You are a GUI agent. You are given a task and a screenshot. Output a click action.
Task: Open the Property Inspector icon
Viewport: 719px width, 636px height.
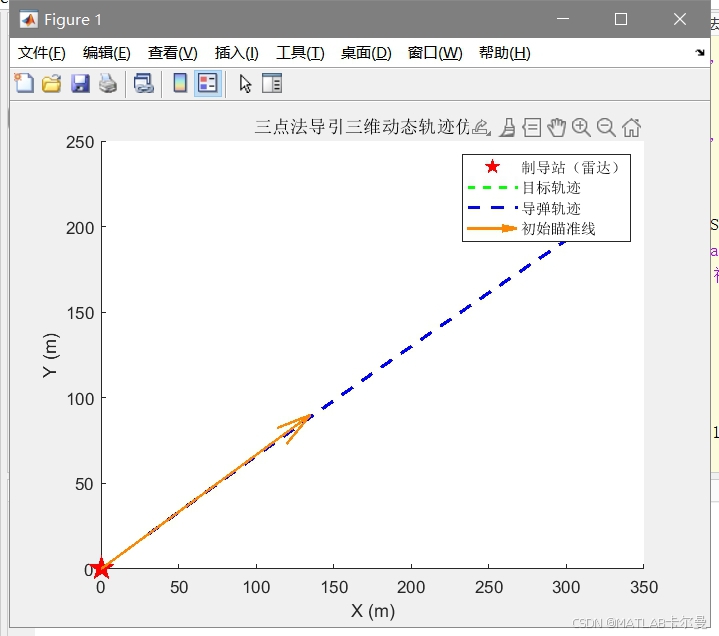click(x=272, y=83)
